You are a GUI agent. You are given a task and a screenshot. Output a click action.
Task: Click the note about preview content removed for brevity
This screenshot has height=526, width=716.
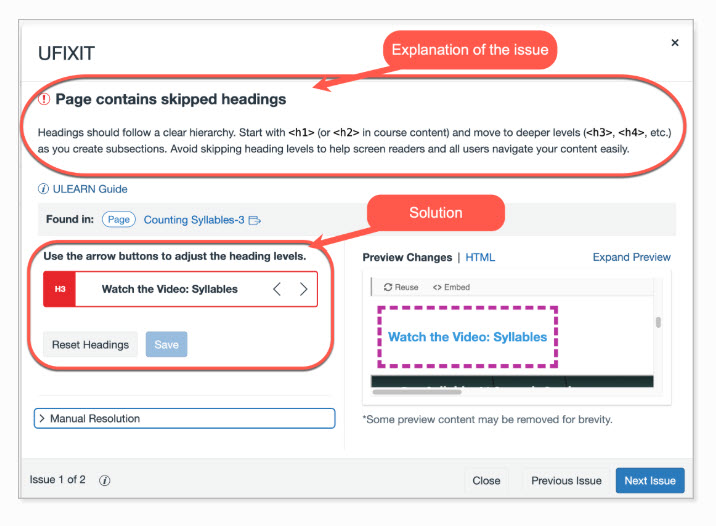487,420
